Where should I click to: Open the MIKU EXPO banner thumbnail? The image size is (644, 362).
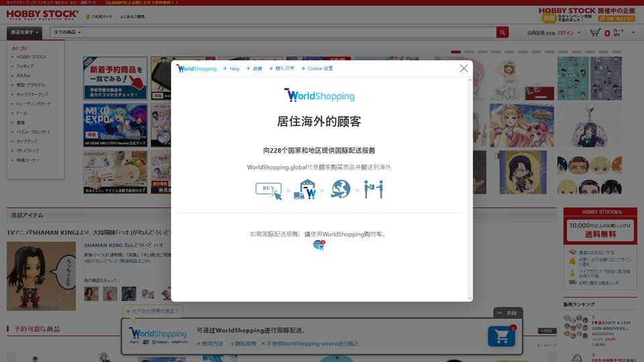(x=115, y=125)
